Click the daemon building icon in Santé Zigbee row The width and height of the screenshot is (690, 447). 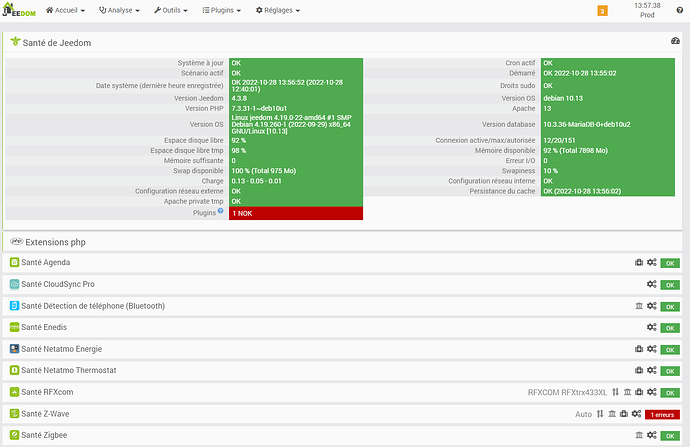[639, 435]
